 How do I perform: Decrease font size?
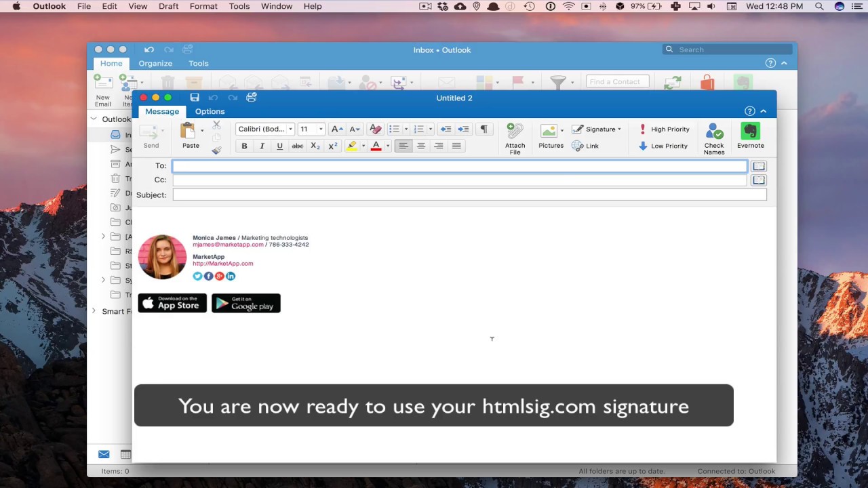pos(355,129)
